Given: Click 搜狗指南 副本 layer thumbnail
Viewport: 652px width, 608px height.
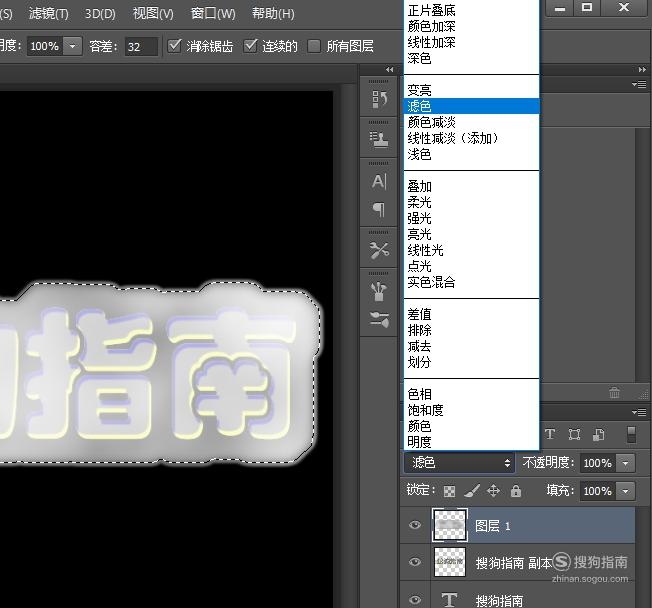Looking at the screenshot, I should click(449, 562).
